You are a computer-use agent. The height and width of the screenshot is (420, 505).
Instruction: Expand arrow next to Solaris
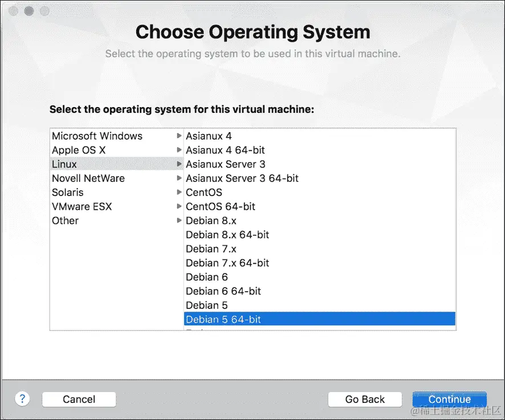click(x=180, y=192)
